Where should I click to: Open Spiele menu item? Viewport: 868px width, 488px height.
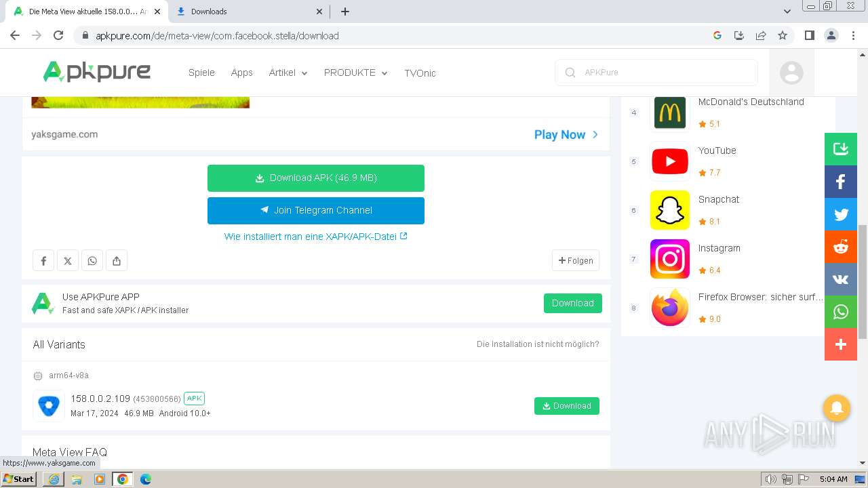click(x=201, y=73)
